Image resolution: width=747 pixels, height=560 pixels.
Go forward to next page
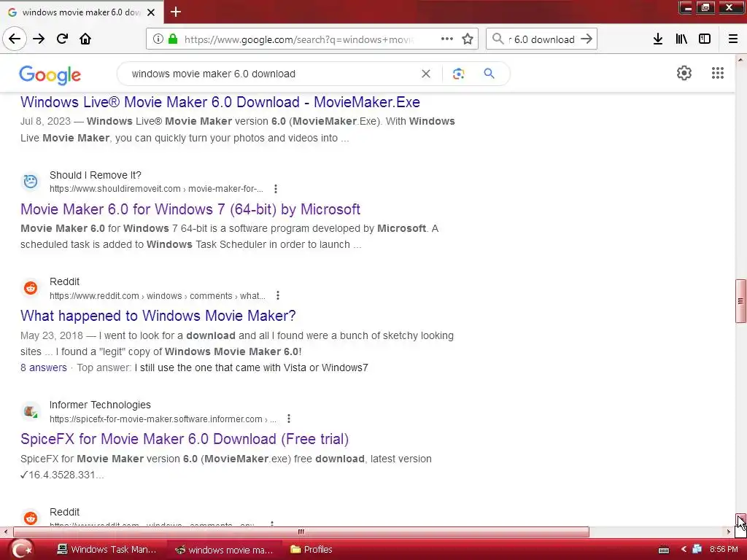(39, 39)
